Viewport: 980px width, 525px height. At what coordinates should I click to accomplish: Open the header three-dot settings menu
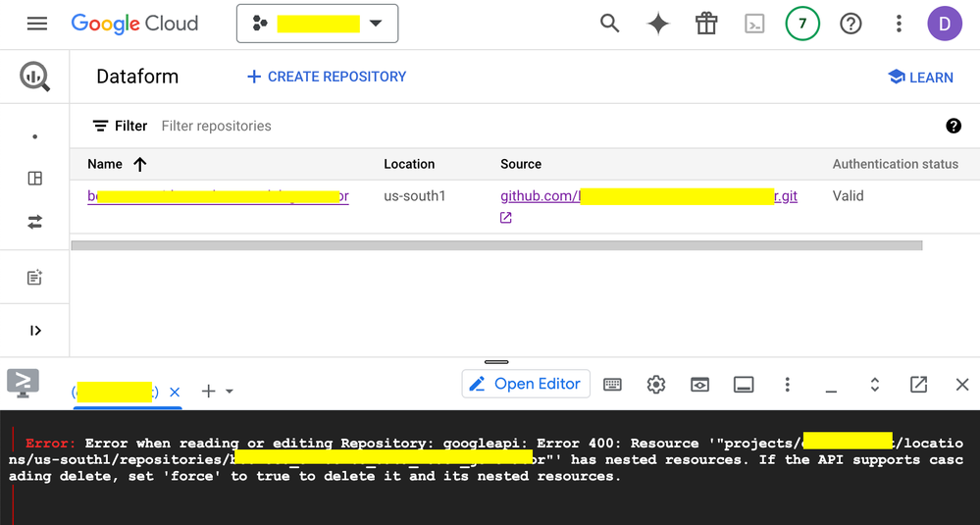pyautogui.click(x=899, y=24)
